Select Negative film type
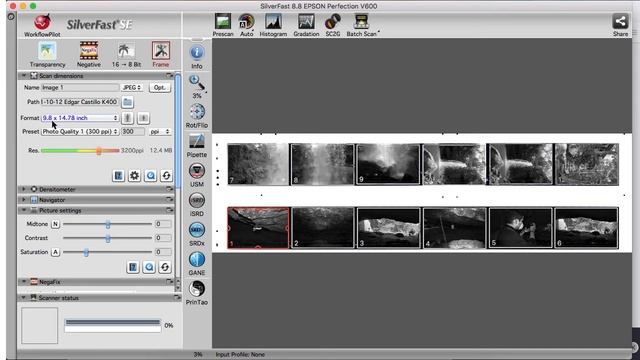Image resolution: width=640 pixels, height=360 pixels. point(89,54)
